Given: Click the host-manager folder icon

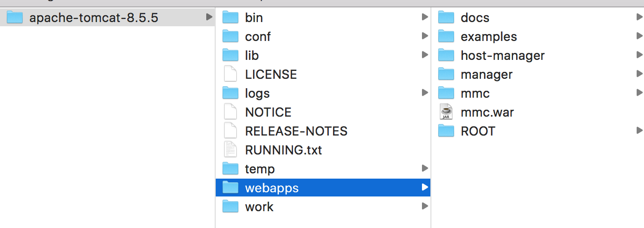Looking at the screenshot, I should tap(446, 55).
